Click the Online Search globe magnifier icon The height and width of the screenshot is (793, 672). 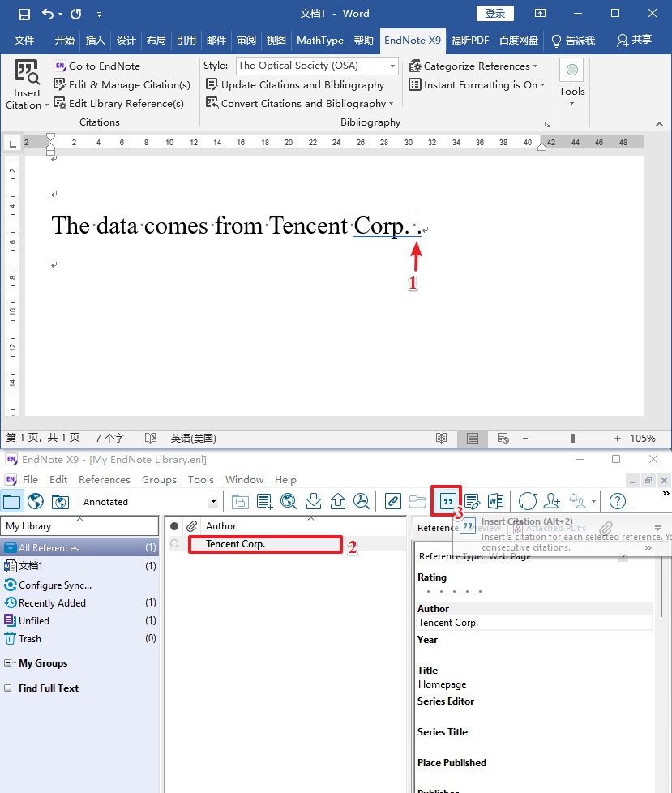[289, 502]
